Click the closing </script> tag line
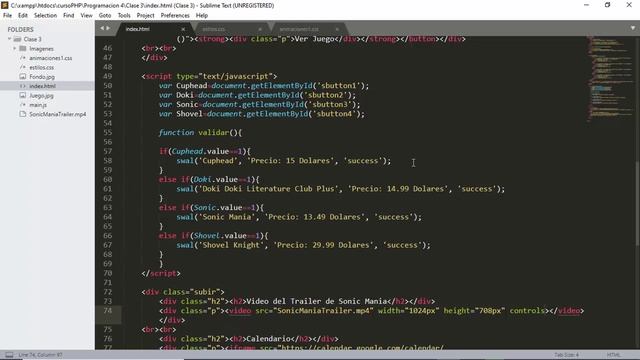The image size is (640, 360). tap(161, 273)
